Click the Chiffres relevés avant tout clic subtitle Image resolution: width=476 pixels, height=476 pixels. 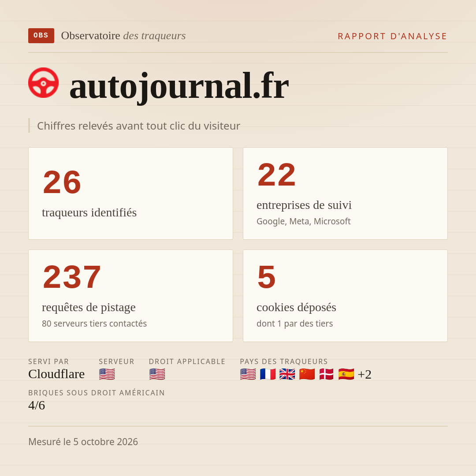tap(138, 126)
